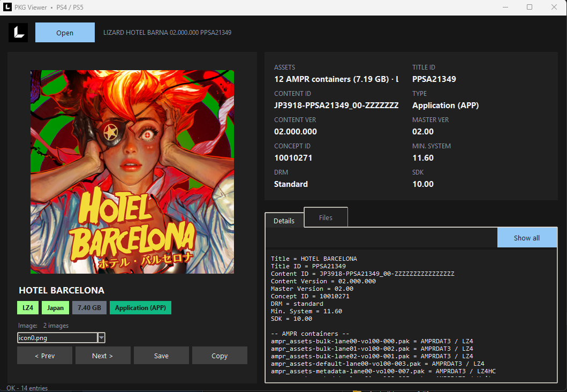The image size is (567, 392).
Task: Click the Hotel Barcelona cover art thumbnail
Action: (x=132, y=172)
